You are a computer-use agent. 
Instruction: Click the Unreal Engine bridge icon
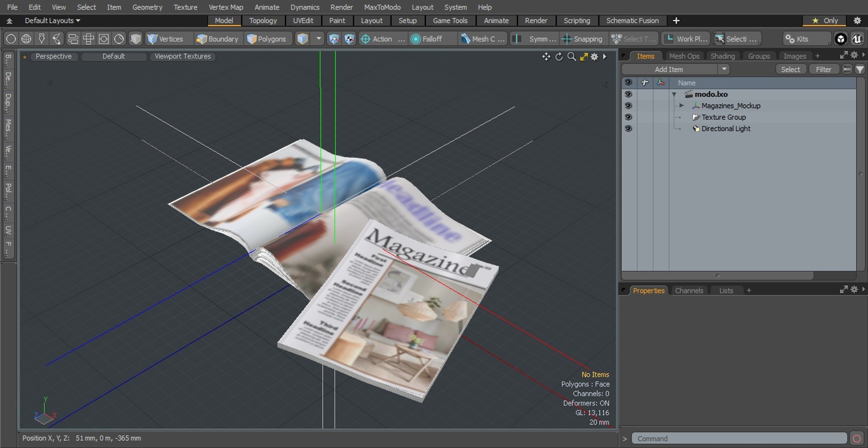[857, 39]
